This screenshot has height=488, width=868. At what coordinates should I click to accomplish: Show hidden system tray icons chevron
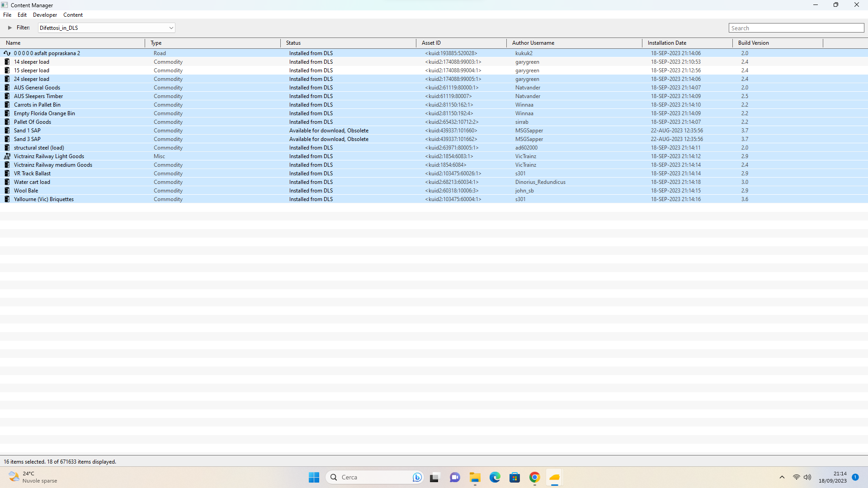click(x=782, y=477)
